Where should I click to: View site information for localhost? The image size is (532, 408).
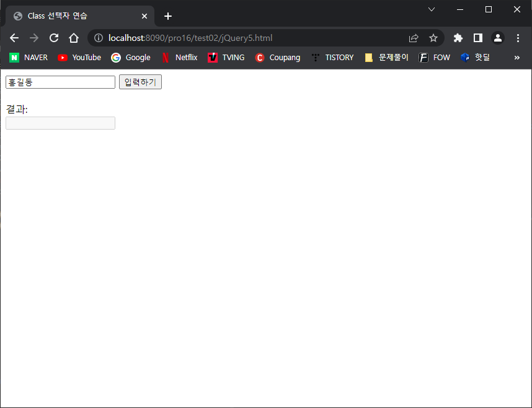(99, 38)
